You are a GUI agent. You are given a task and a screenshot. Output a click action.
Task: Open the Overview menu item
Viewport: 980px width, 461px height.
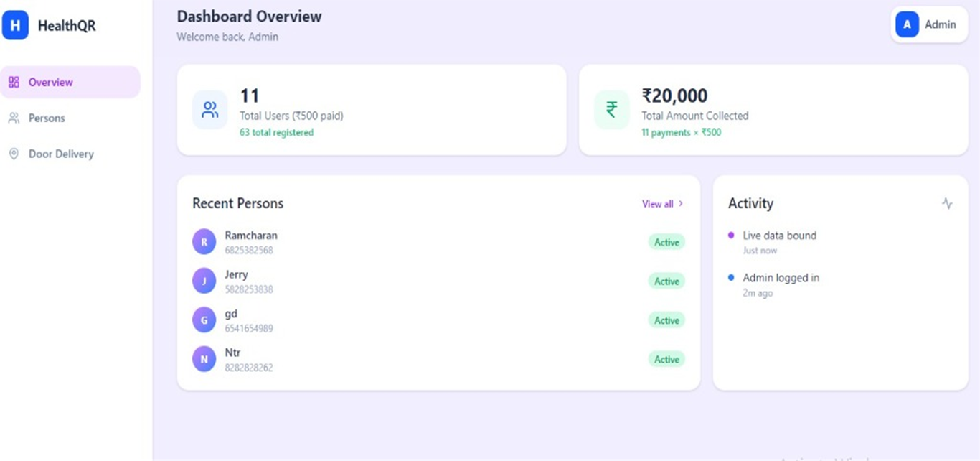click(x=70, y=82)
